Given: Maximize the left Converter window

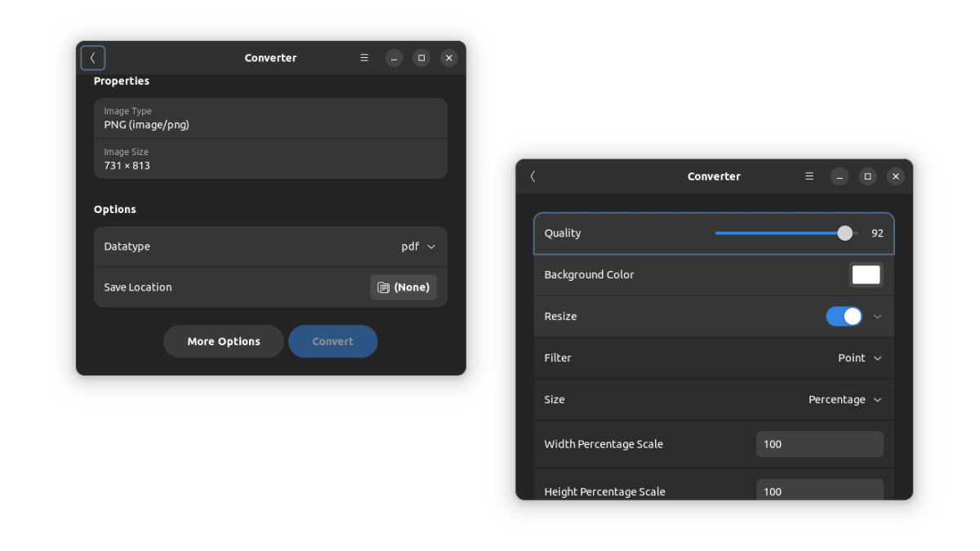Looking at the screenshot, I should (421, 58).
